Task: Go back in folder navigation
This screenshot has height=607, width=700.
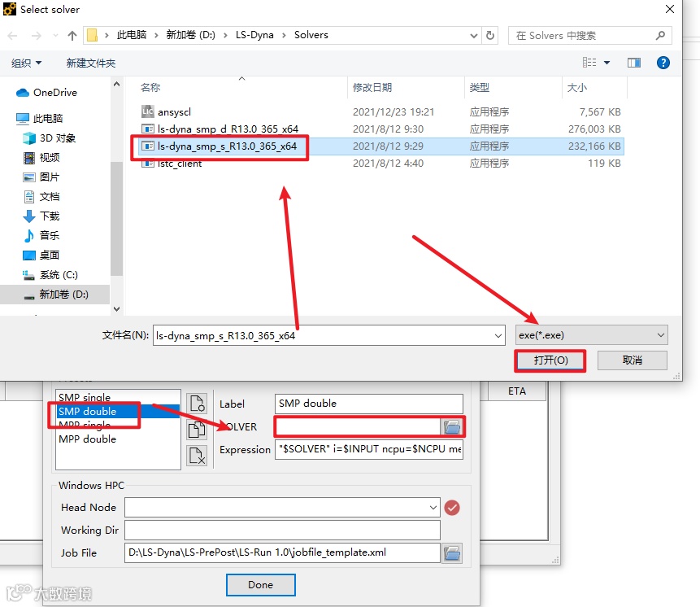Action: [x=12, y=35]
